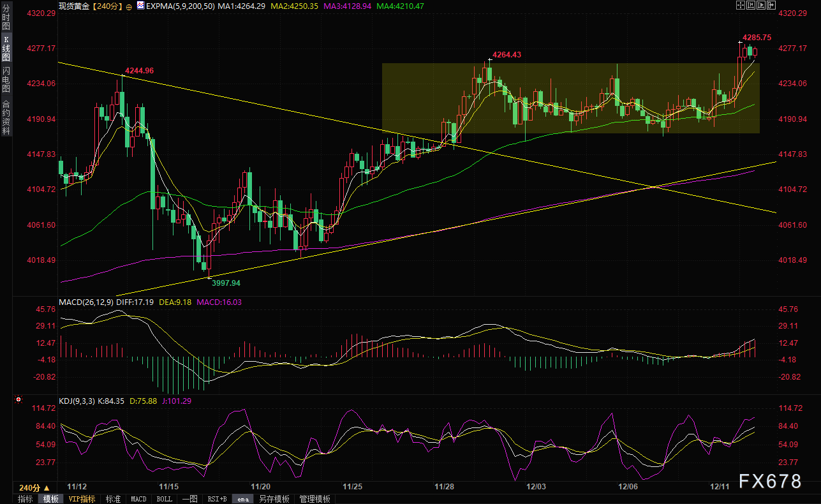The height and width of the screenshot is (504, 821).
Task: Open the 240分 timeframe selector at bottom left
Action: (x=34, y=487)
